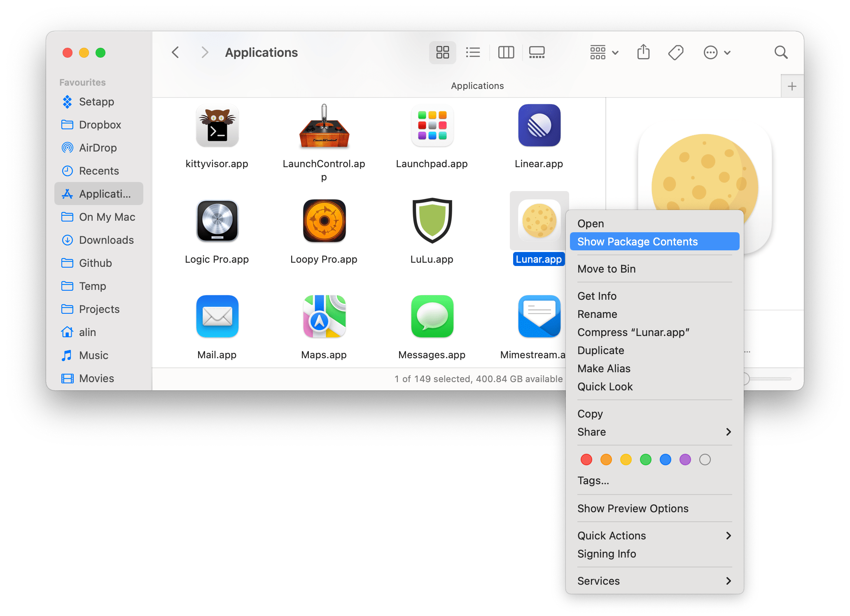Open kittyvisor.app icon
The image size is (850, 616).
tap(217, 126)
